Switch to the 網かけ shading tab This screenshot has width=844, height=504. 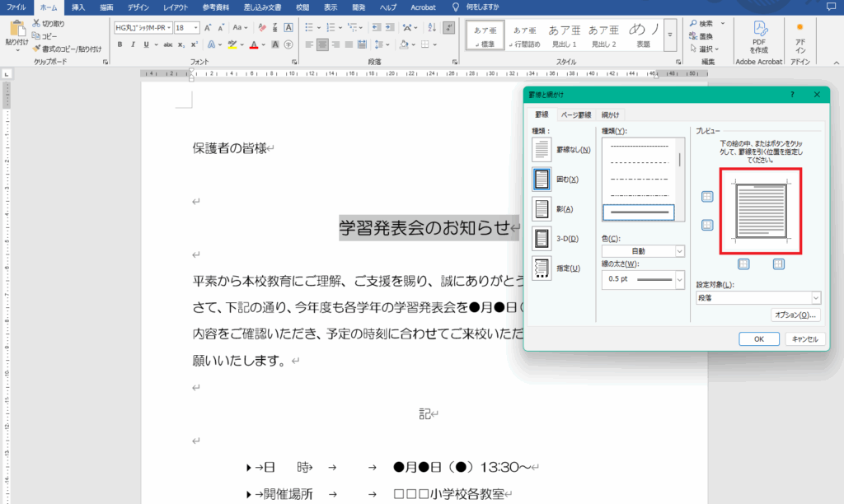pos(610,115)
